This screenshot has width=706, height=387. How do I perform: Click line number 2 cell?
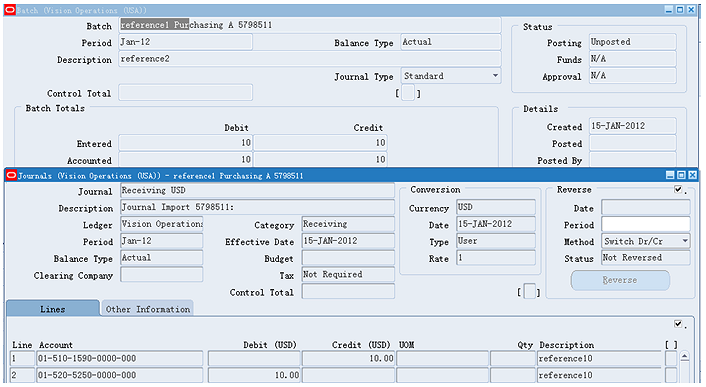click(23, 375)
